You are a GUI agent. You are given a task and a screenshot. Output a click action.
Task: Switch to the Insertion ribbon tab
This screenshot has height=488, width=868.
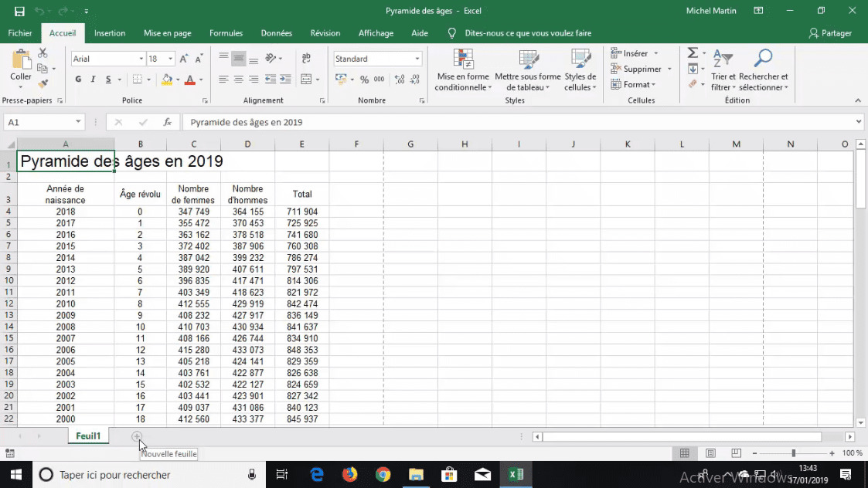[x=110, y=33]
